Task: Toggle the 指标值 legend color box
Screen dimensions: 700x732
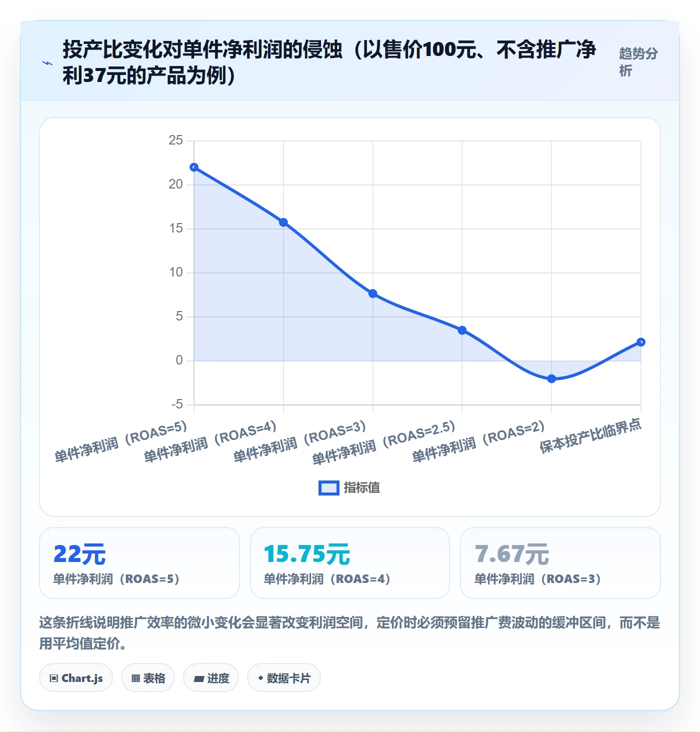Action: pos(329,488)
